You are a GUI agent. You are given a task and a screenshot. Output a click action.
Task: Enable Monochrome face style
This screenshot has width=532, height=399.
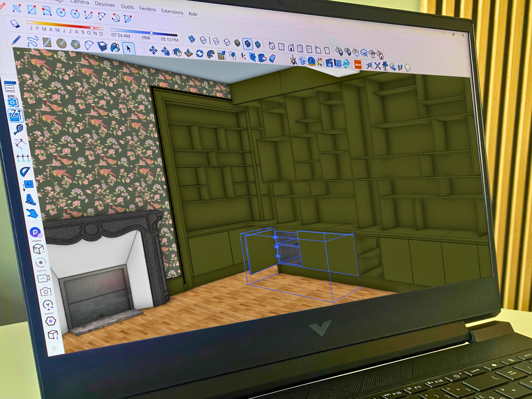coord(258,44)
